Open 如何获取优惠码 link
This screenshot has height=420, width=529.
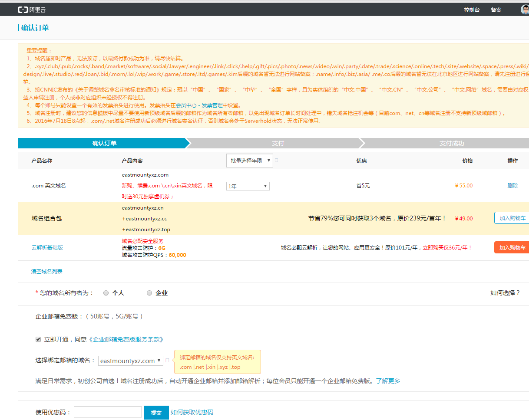(192, 412)
